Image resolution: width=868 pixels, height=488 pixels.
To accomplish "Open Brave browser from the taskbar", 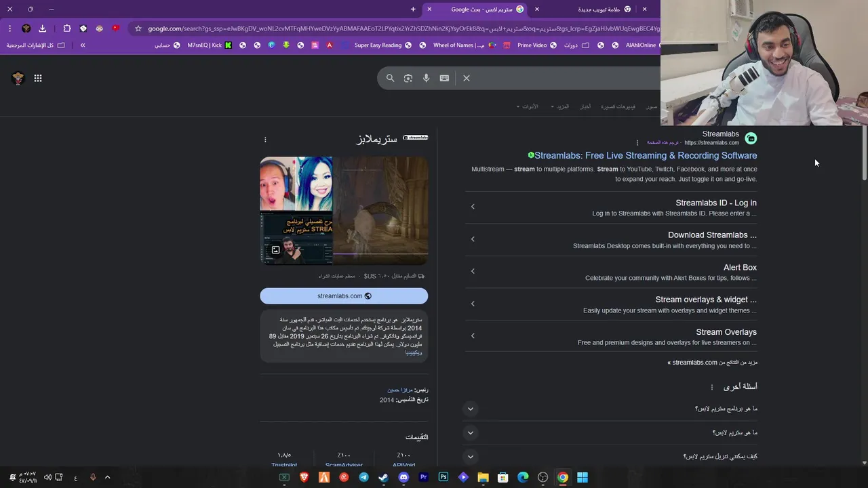I will tap(304, 477).
